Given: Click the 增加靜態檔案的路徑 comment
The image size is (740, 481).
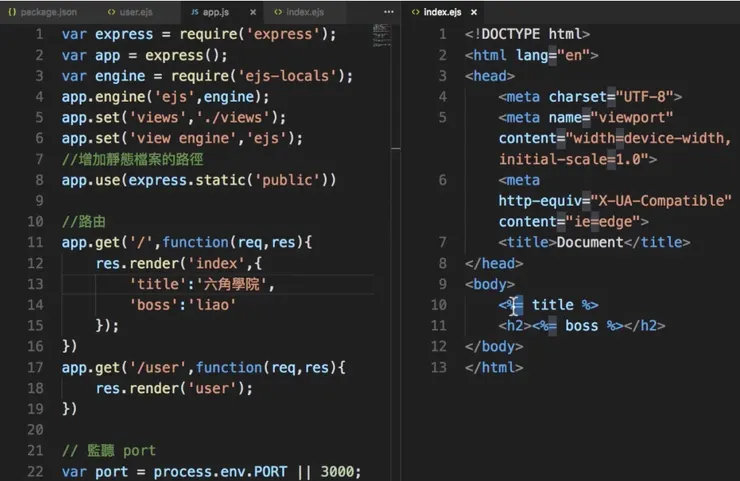Looking at the screenshot, I should (132, 159).
